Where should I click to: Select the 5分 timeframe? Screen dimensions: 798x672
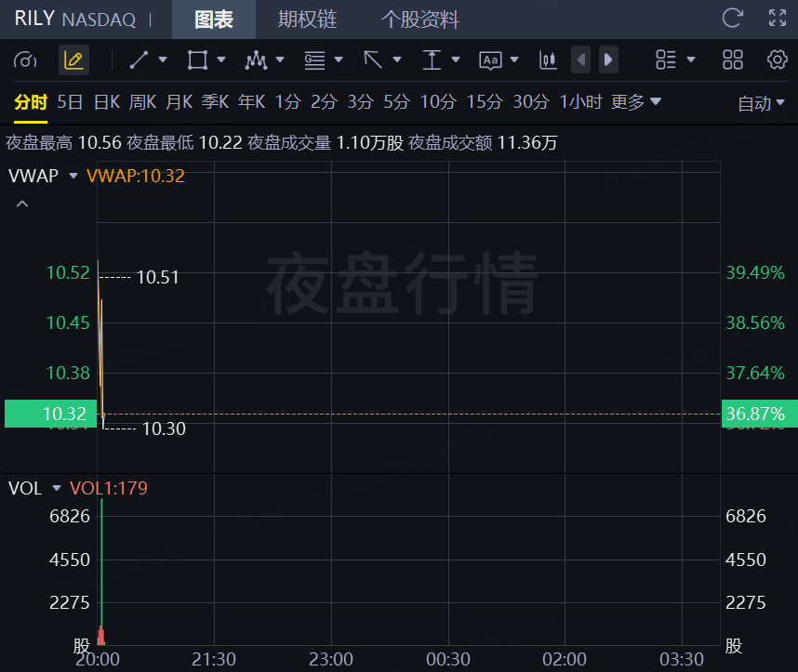pos(396,102)
